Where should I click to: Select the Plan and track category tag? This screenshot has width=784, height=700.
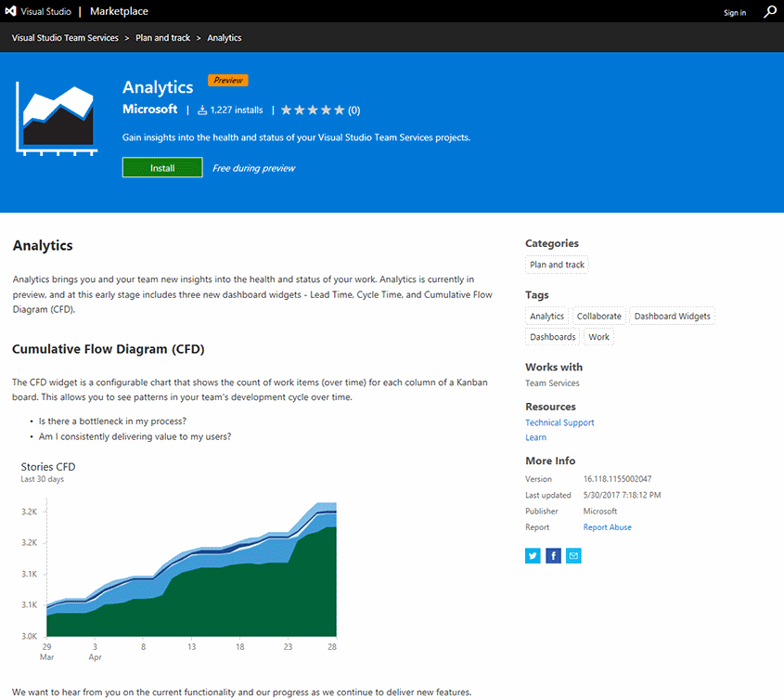[x=557, y=265]
